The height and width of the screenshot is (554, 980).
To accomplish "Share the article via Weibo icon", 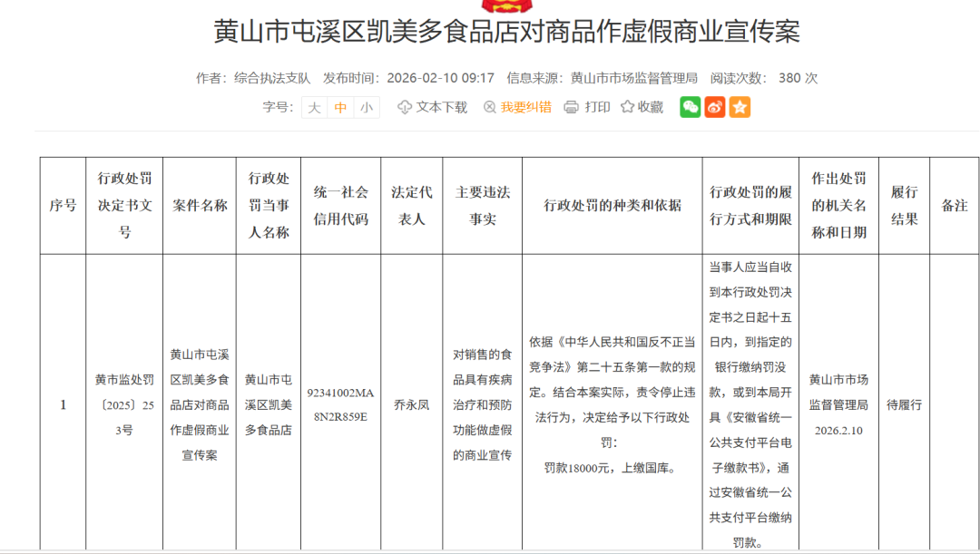I will point(715,107).
